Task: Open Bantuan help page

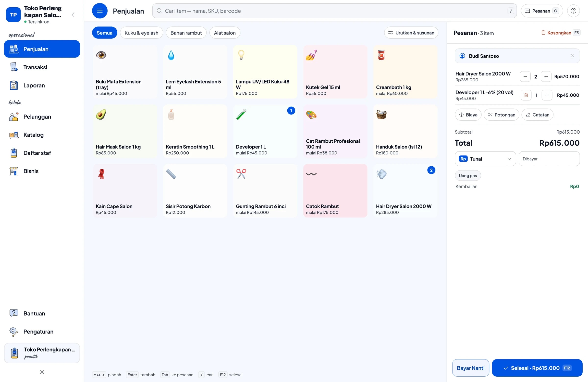Action: [42, 314]
